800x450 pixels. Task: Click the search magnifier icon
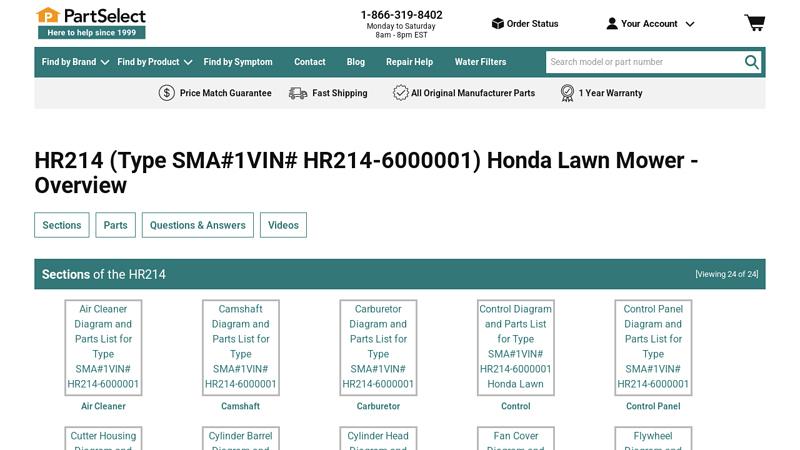751,62
